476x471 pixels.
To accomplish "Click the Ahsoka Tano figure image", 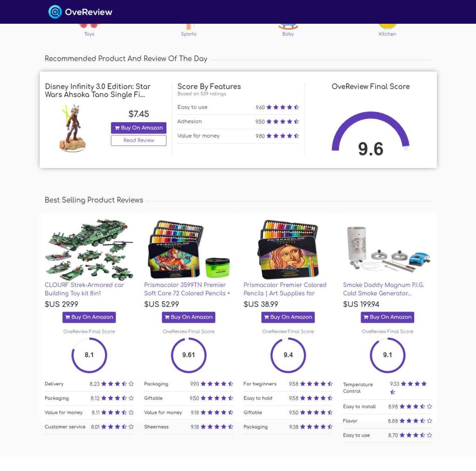I will point(73,128).
